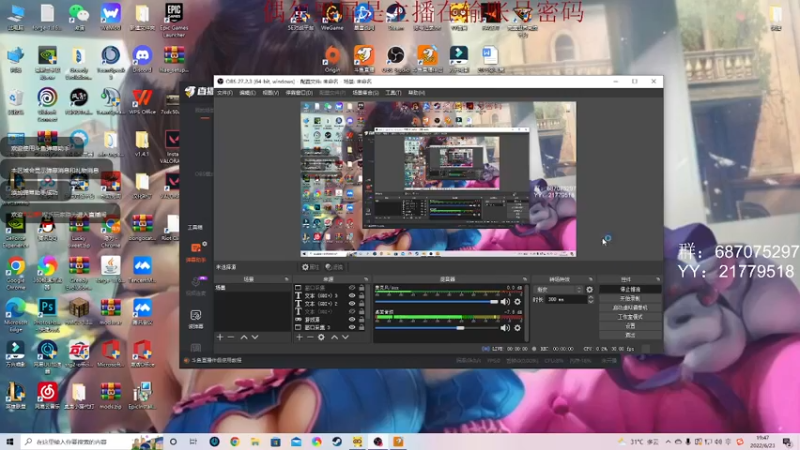Viewport: 800px width, 450px height.
Task: Adjust the Mic/Aux volume slider
Action: pos(437,302)
